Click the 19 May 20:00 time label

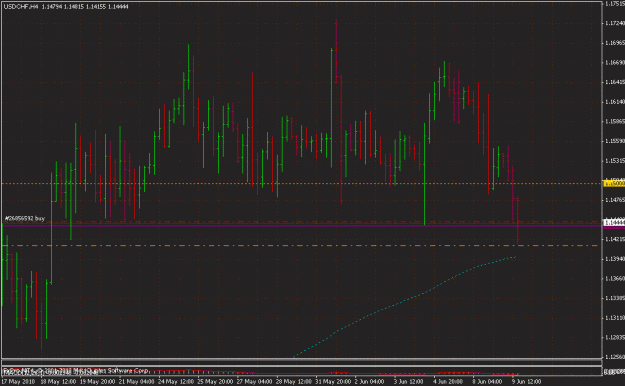point(97,382)
